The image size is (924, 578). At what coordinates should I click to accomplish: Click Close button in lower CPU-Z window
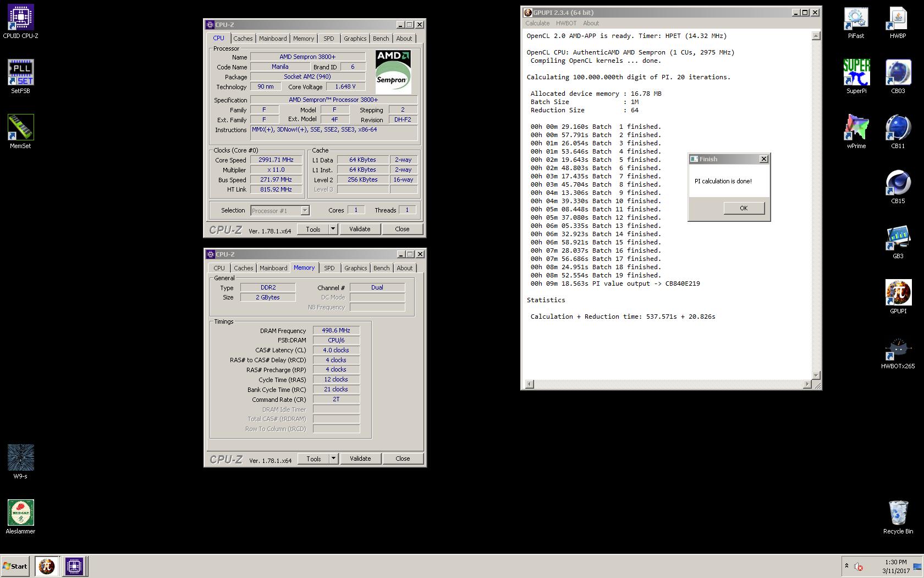pyautogui.click(x=403, y=459)
